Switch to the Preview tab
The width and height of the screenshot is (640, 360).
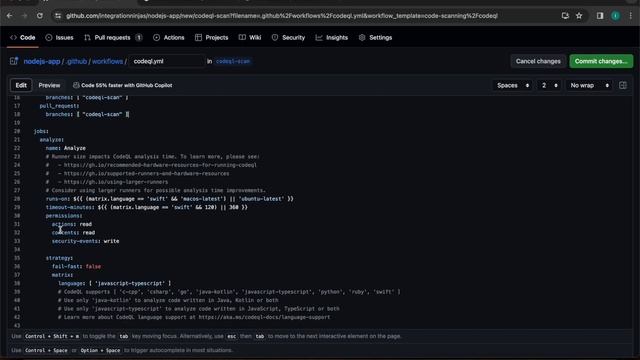49,85
